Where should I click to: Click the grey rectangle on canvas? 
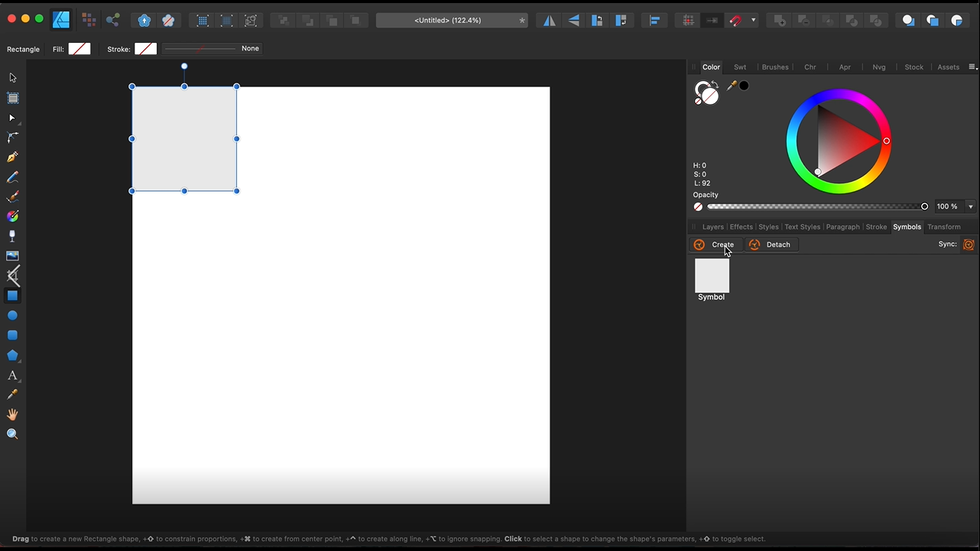(184, 139)
